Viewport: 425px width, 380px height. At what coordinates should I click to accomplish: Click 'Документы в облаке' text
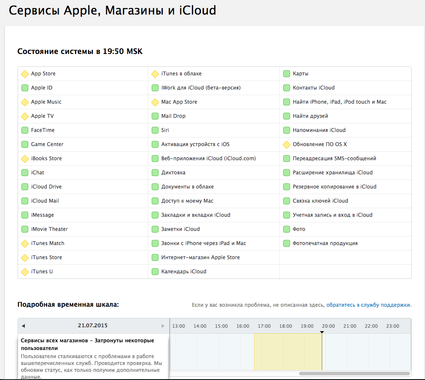click(187, 187)
